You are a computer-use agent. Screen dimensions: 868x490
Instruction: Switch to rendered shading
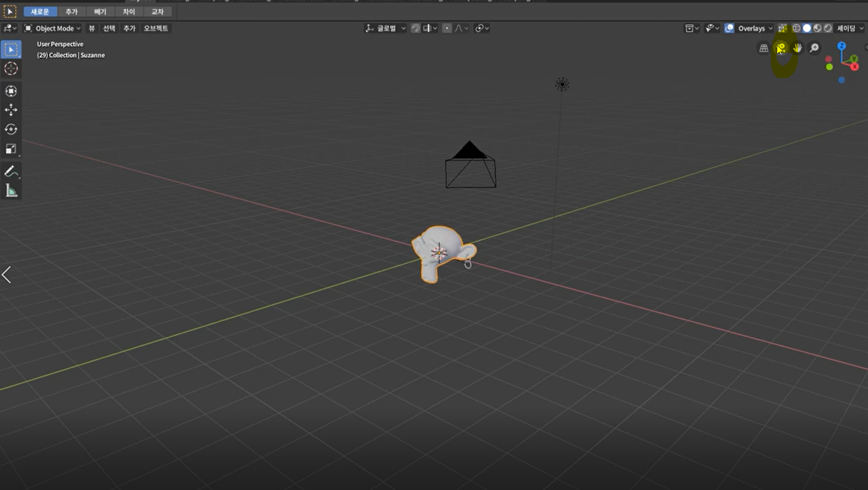[x=827, y=29]
